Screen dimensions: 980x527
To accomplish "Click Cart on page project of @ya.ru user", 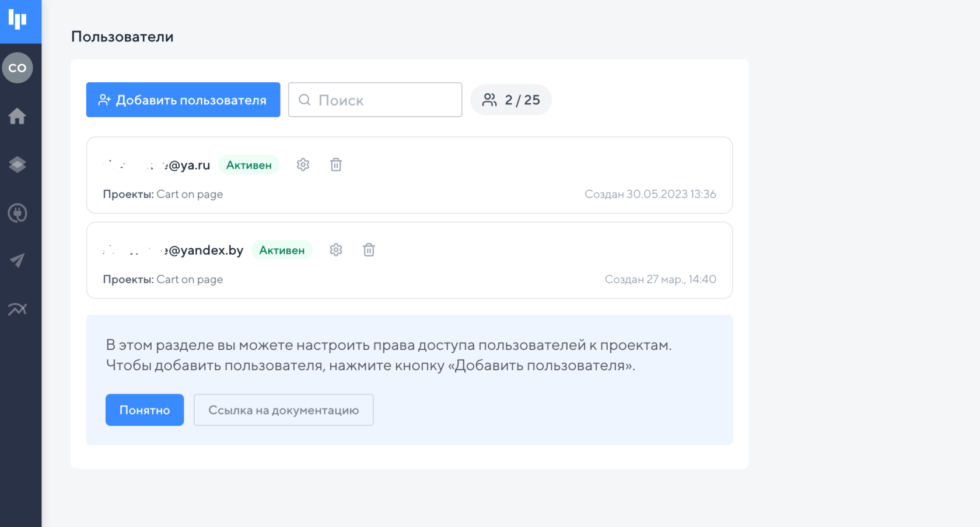I will point(190,194).
